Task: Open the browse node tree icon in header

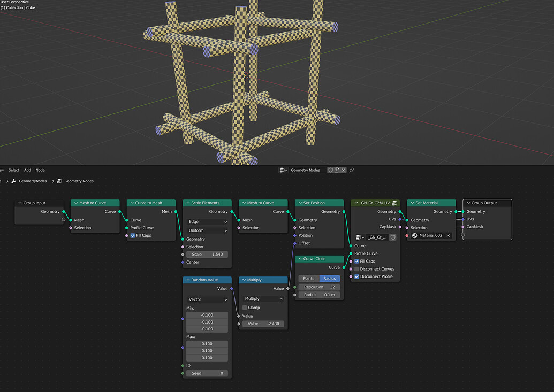Action: pos(283,170)
